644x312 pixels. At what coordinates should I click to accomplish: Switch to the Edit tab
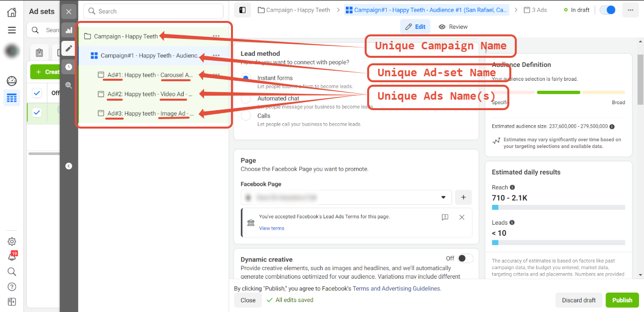tap(415, 27)
